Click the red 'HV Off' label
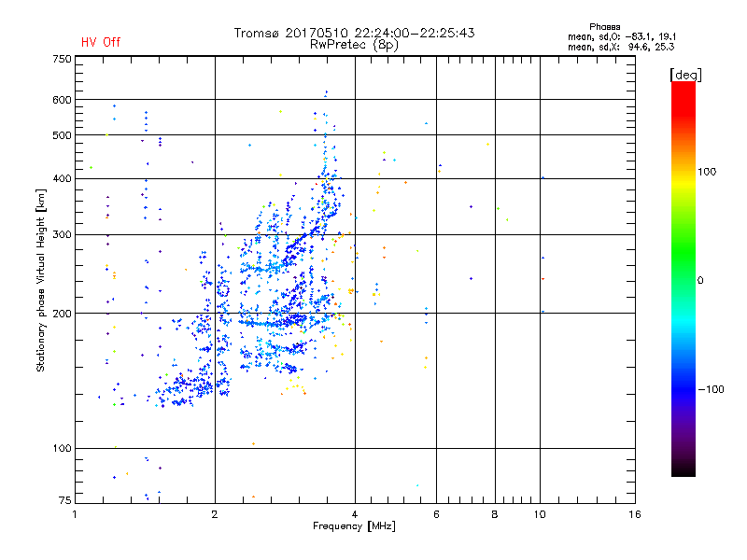Screen dimensions: 747x560 point(101,42)
